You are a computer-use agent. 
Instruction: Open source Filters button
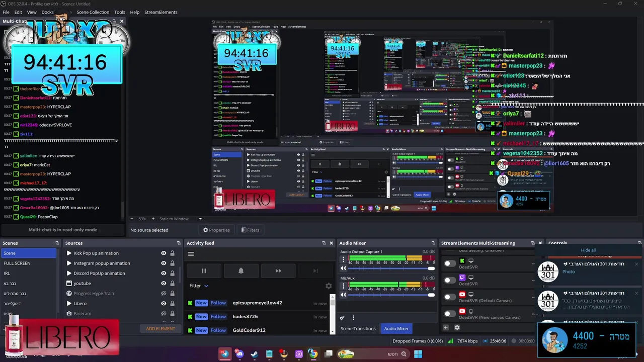click(250, 230)
